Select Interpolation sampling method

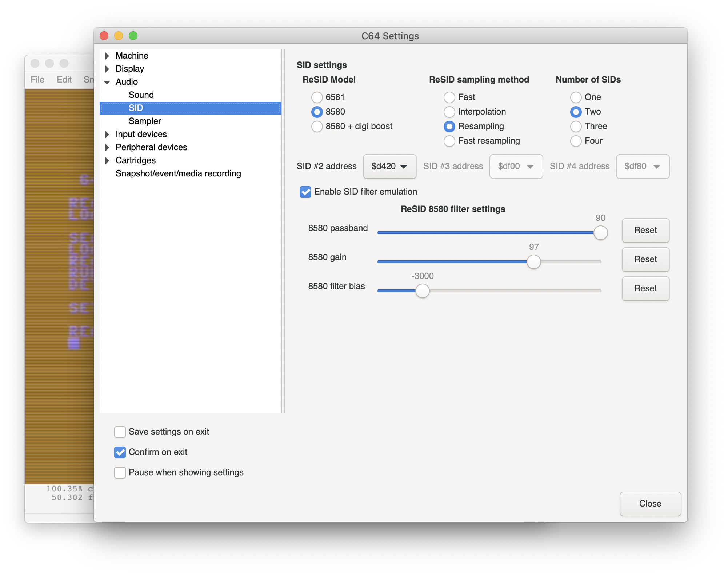[449, 112]
